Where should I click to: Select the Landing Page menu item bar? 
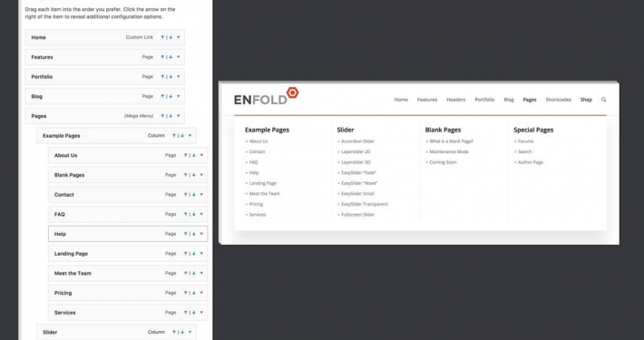(x=128, y=253)
